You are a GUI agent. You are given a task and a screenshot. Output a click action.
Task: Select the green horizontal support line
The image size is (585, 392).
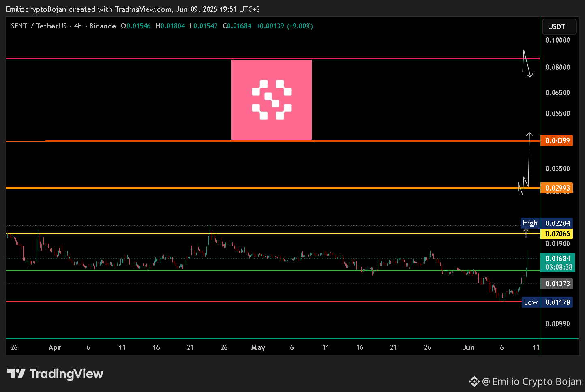coord(273,270)
